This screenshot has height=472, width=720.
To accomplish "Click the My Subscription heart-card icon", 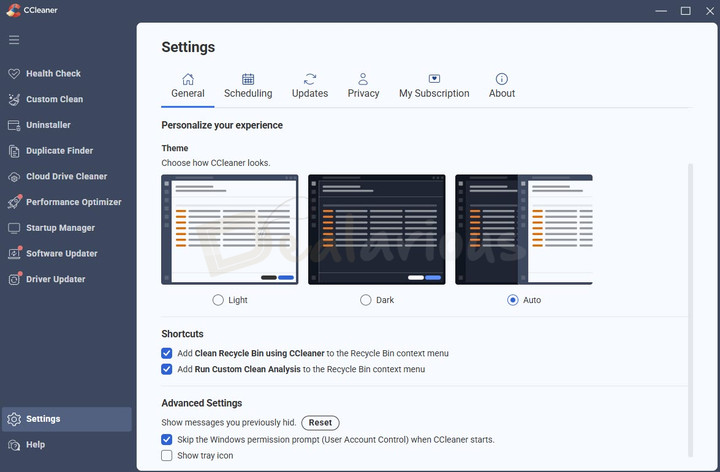I will tap(434, 79).
